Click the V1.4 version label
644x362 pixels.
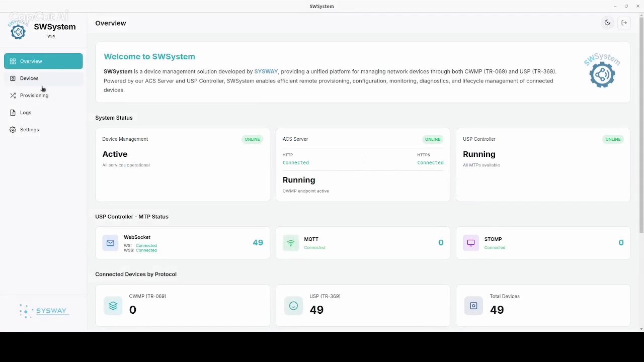(x=51, y=36)
